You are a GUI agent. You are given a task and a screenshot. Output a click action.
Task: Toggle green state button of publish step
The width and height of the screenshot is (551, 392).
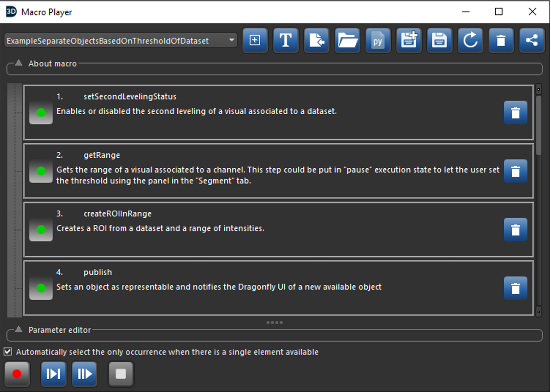[41, 288]
